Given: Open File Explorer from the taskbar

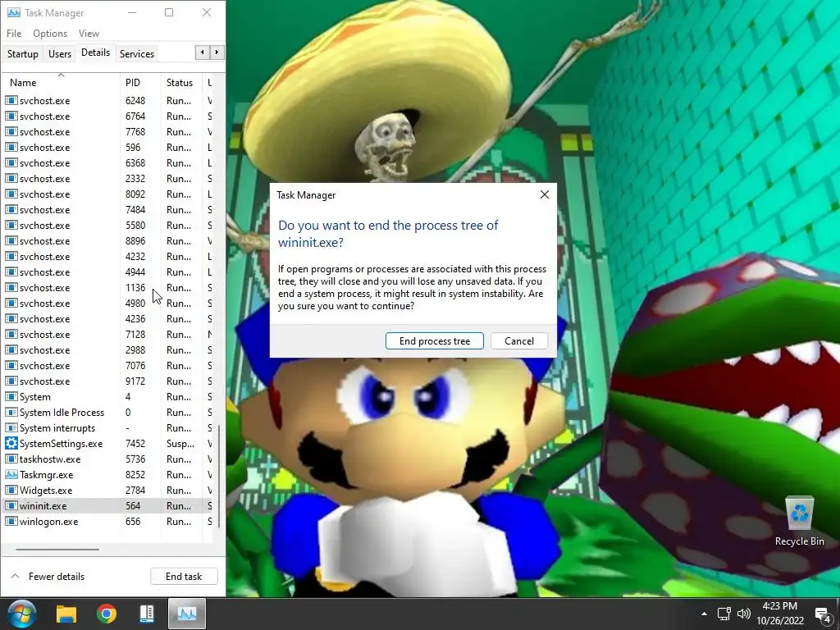Looking at the screenshot, I should click(66, 614).
